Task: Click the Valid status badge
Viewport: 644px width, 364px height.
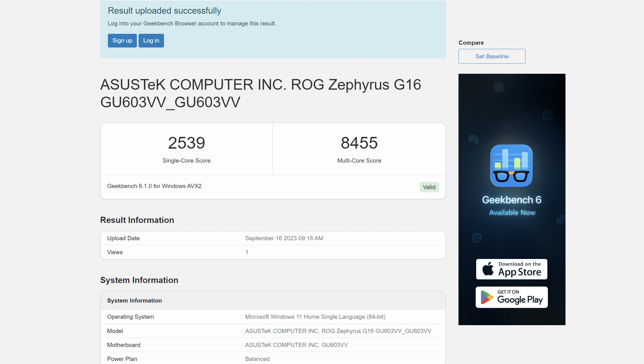Action: 429,187
